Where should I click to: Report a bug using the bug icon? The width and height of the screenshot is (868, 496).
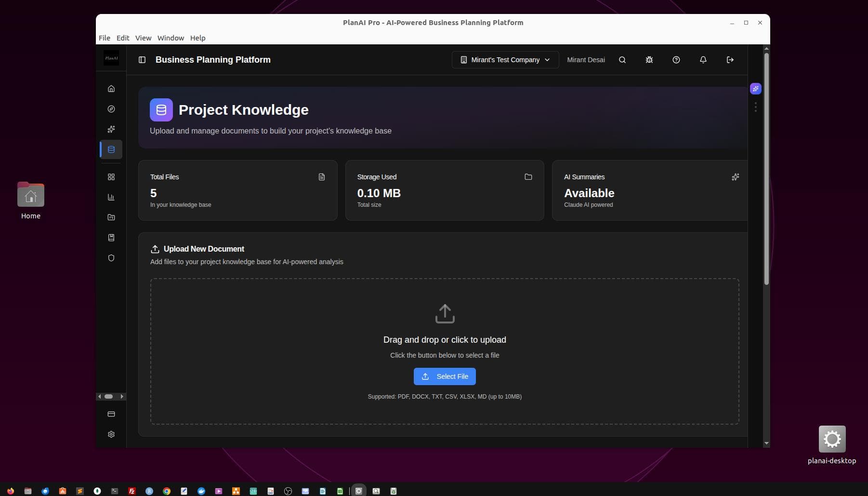[649, 60]
